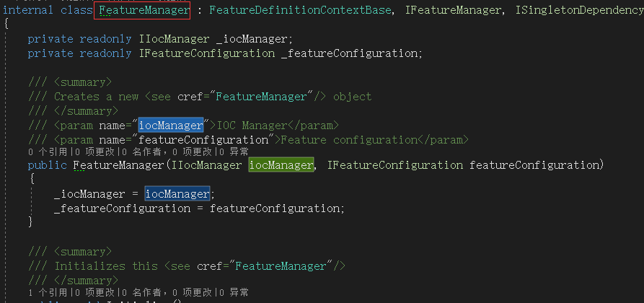
Task: Click "0 异常" CodeLens above the FeatureManager constructor
Action: [234, 152]
